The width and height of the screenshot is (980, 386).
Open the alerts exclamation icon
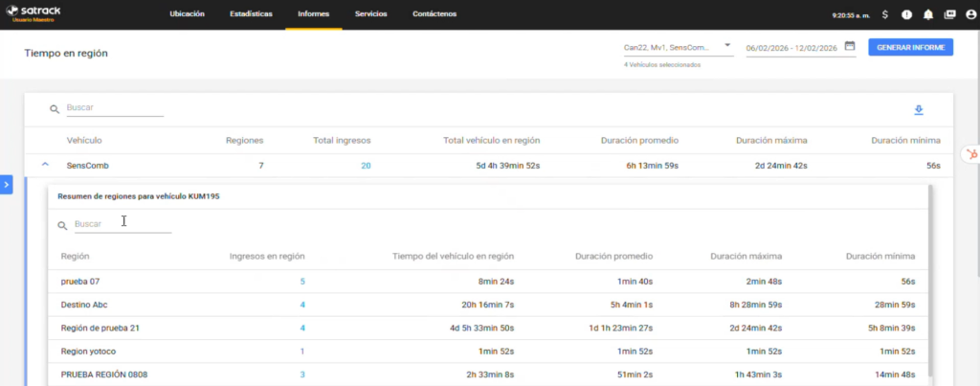point(906,14)
